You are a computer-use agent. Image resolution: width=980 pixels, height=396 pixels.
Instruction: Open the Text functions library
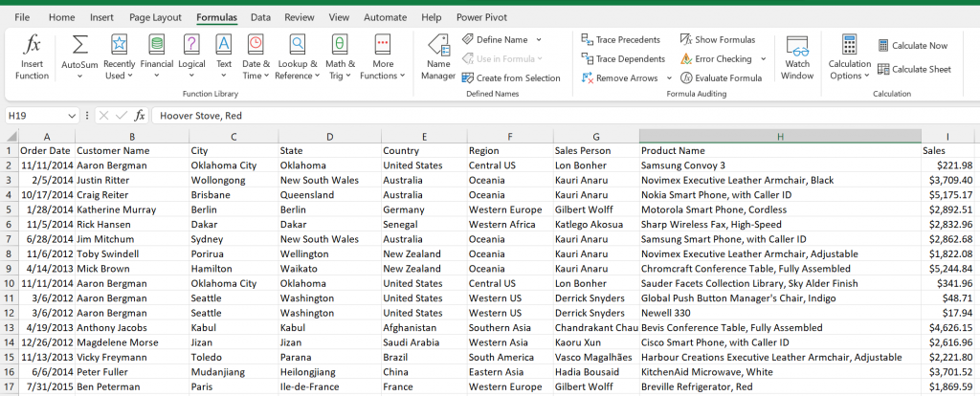(x=224, y=57)
